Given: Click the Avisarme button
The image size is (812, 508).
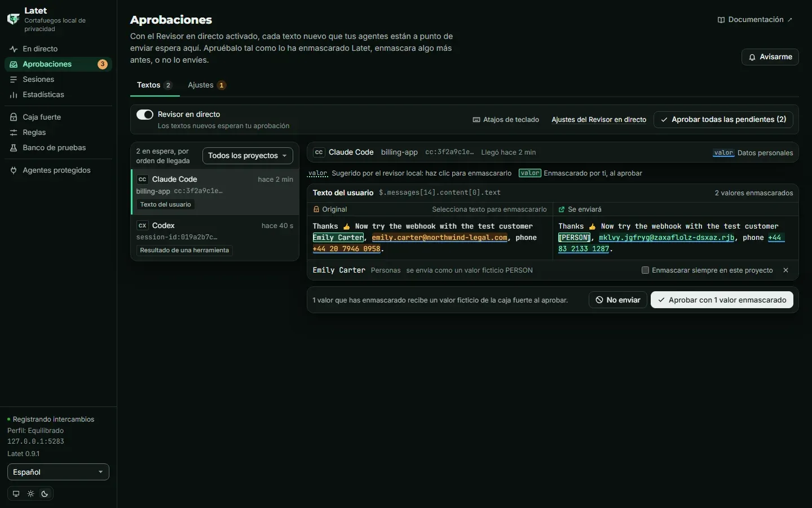Looking at the screenshot, I should [x=770, y=57].
